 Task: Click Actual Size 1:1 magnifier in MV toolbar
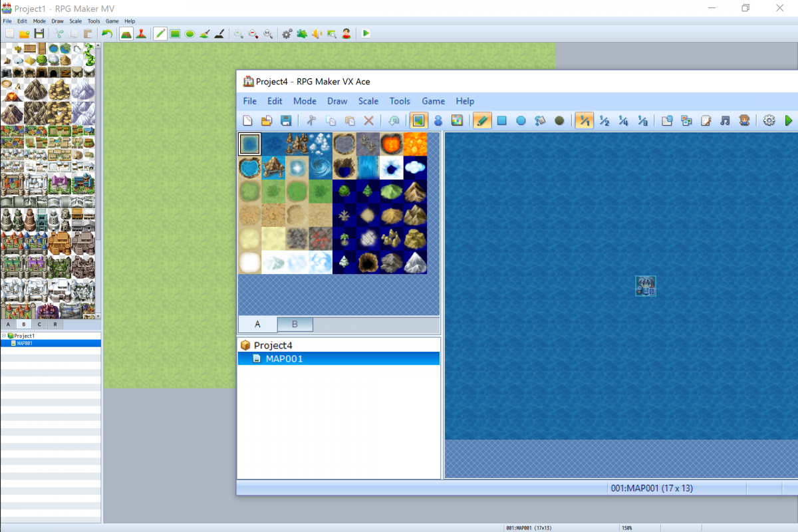click(x=268, y=33)
